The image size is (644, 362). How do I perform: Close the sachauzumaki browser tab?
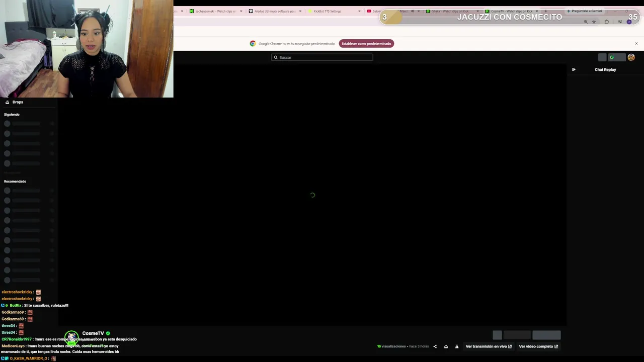241,11
